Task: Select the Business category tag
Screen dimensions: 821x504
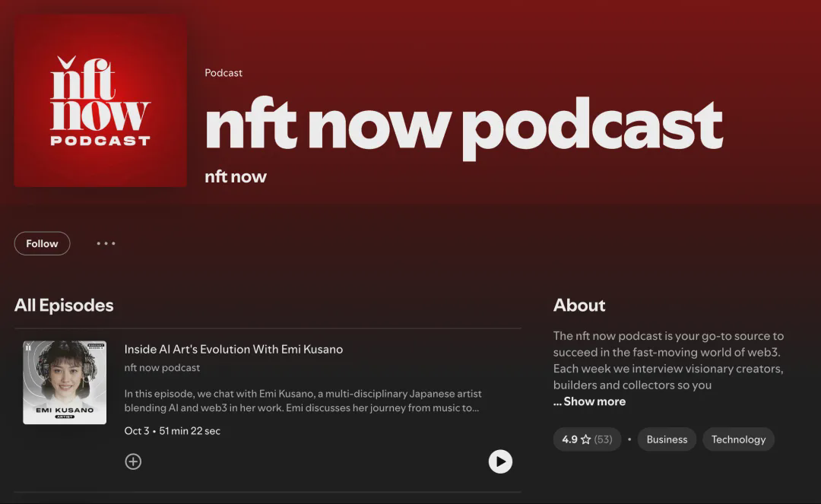Action: [x=667, y=439]
